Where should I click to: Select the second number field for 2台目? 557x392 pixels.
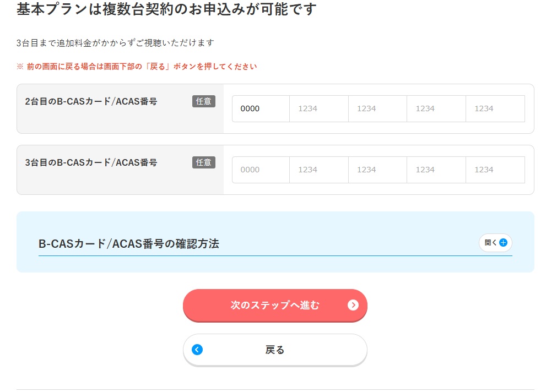point(319,109)
